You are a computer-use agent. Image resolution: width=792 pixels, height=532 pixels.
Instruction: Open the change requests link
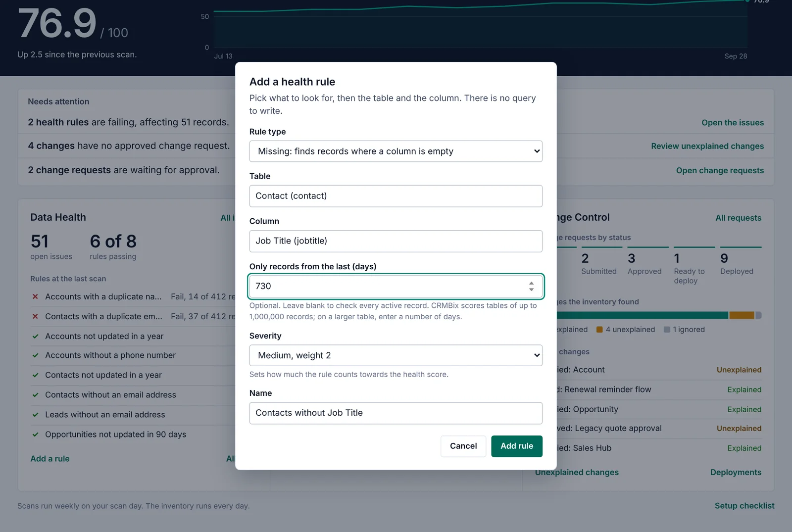tap(720, 170)
